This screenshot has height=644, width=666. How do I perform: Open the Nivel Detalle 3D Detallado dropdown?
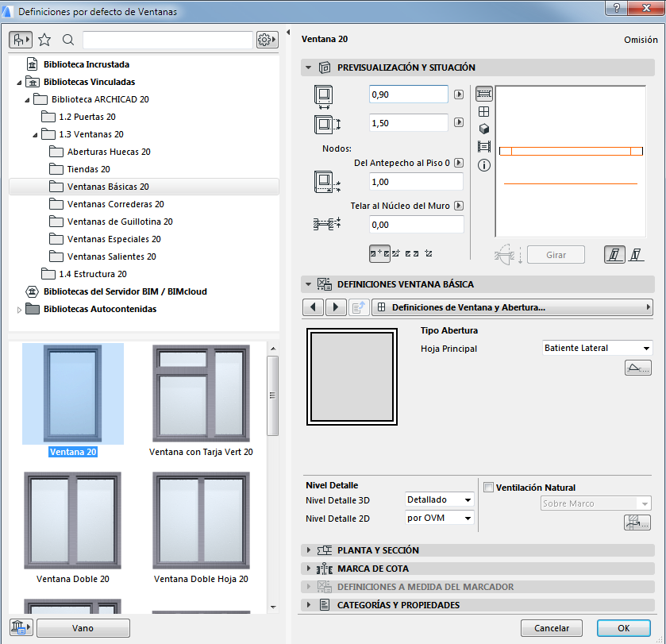[438, 499]
